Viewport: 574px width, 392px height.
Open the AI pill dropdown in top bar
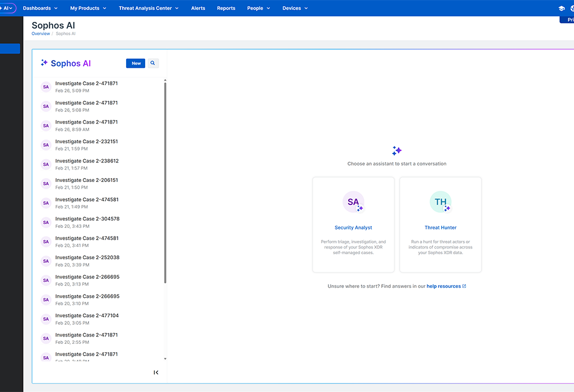pos(7,8)
